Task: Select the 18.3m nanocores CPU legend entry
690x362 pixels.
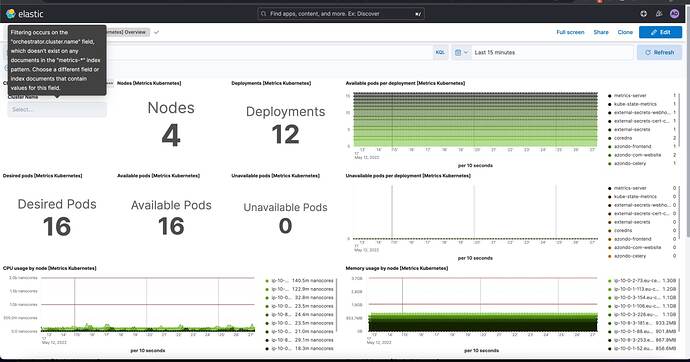Action: 302,348
